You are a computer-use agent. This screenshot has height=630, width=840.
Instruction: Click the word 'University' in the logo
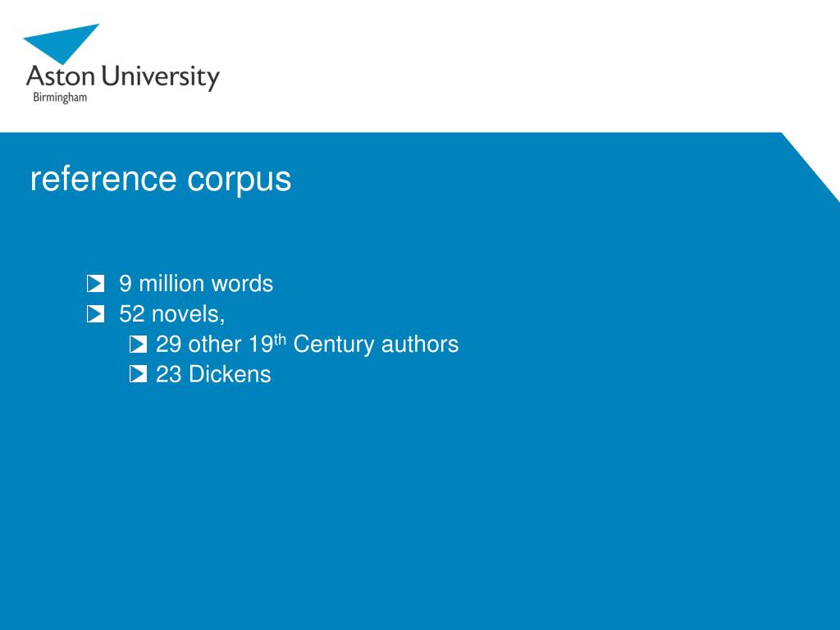(x=161, y=77)
